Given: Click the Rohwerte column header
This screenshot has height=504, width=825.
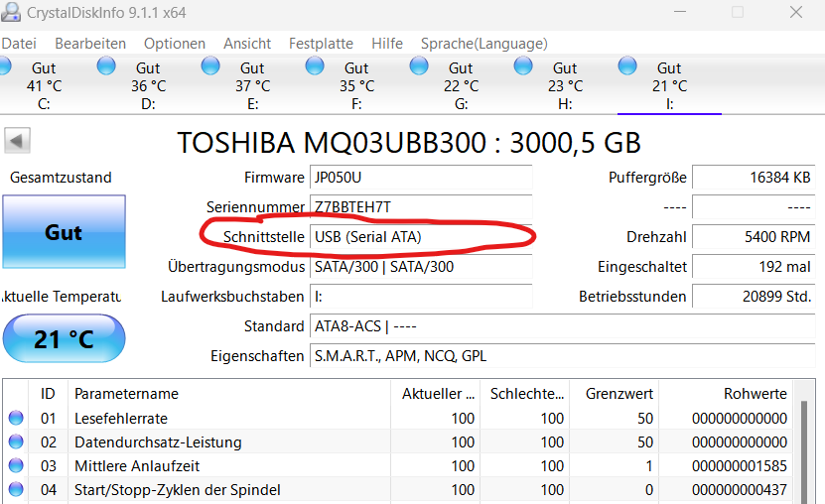Looking at the screenshot, I should [x=726, y=393].
